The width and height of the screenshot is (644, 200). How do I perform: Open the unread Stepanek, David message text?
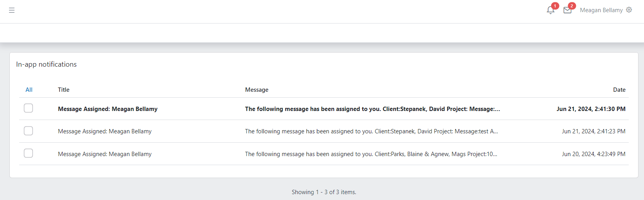(372, 109)
